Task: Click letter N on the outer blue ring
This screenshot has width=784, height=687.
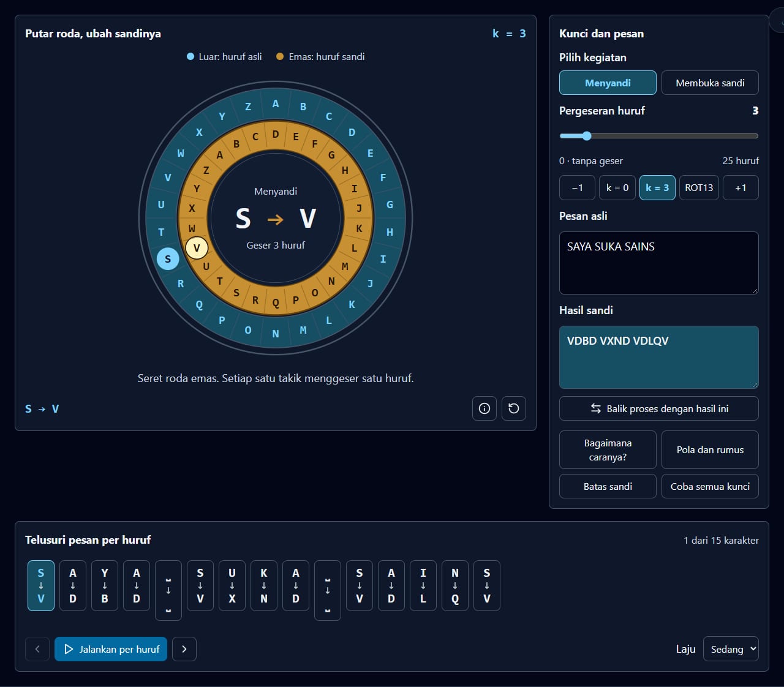Action: (276, 334)
